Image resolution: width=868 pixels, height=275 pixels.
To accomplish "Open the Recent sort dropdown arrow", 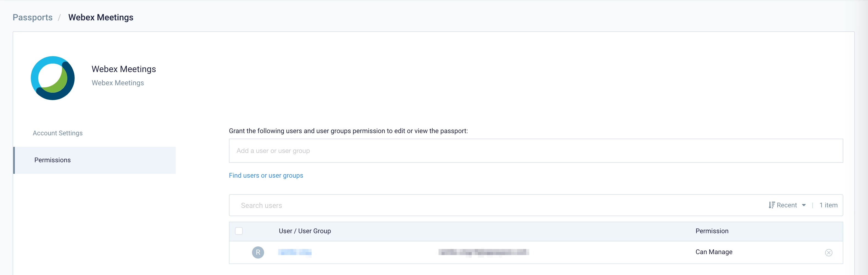I will click(804, 205).
